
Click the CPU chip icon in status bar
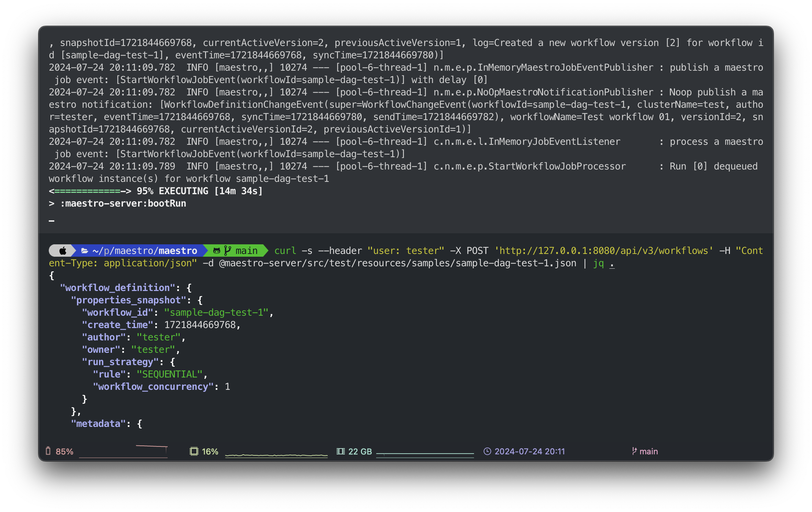pyautogui.click(x=194, y=451)
